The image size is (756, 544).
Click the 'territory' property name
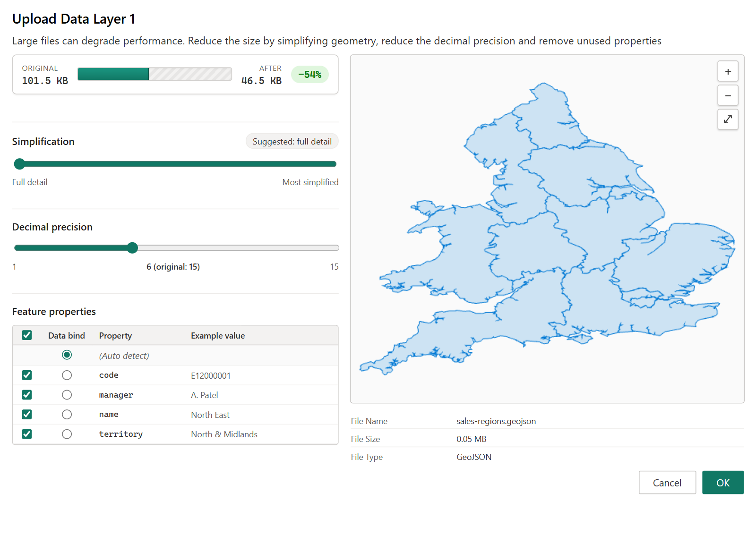121,434
